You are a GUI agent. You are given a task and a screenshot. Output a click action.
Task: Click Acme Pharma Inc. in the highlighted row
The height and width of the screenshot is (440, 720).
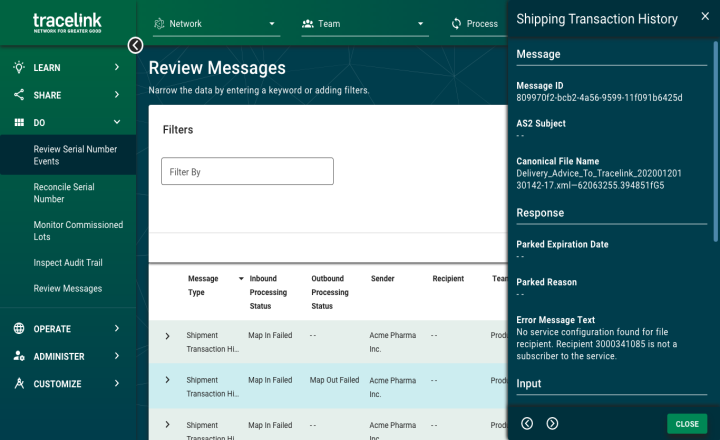393,387
